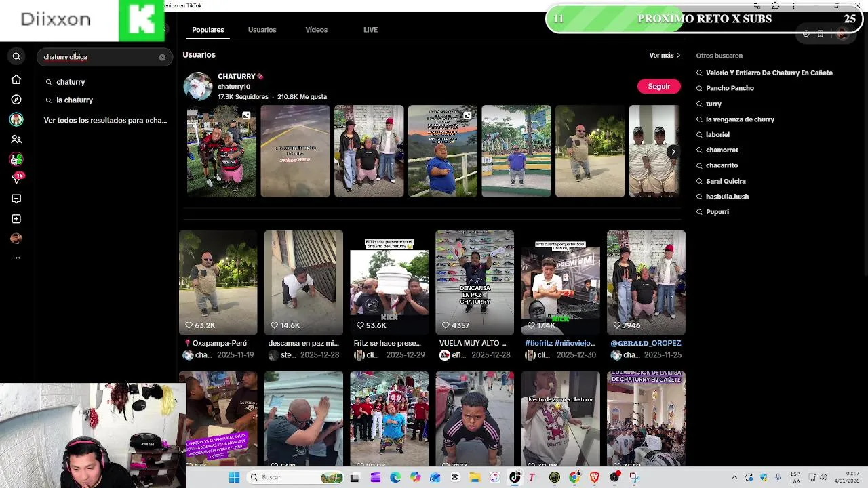Search suggested term 'chacarrito'

coord(722,165)
